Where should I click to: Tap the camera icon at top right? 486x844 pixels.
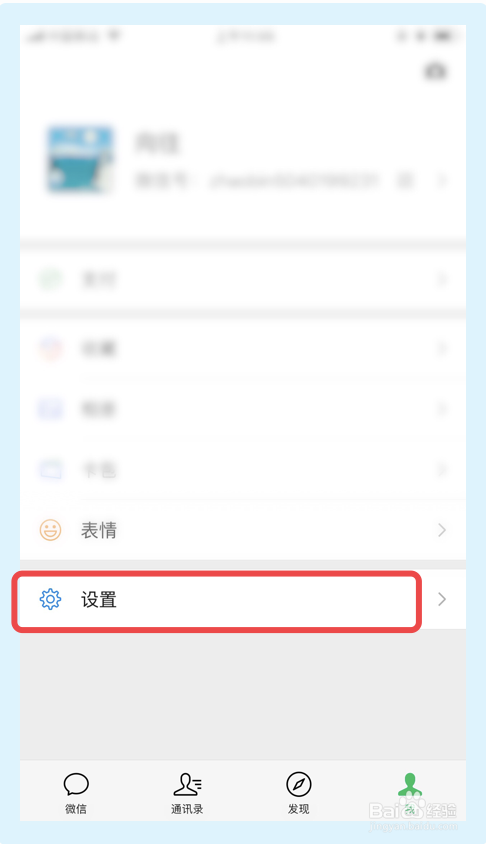pos(435,72)
